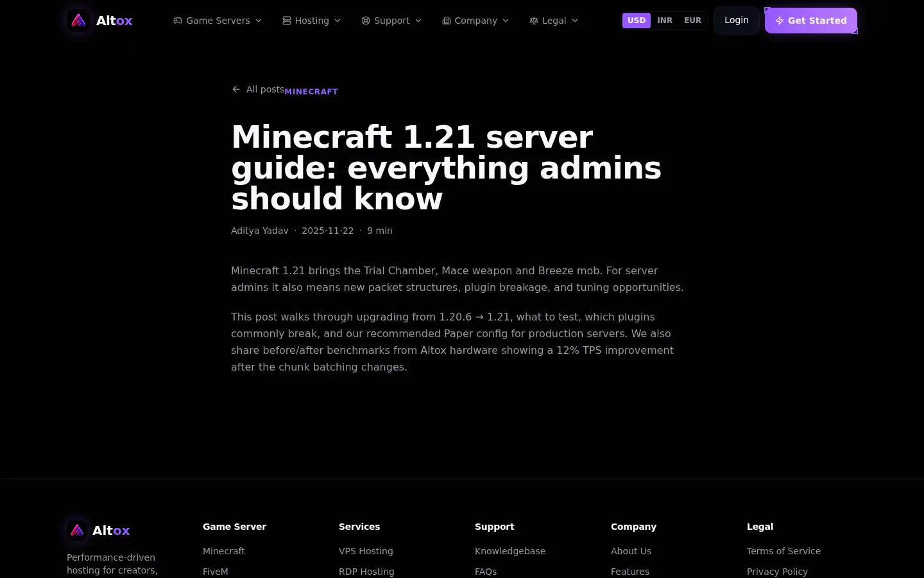Click the lifebuoy icon beside Support
Screen dimensions: 924x578
(366, 21)
